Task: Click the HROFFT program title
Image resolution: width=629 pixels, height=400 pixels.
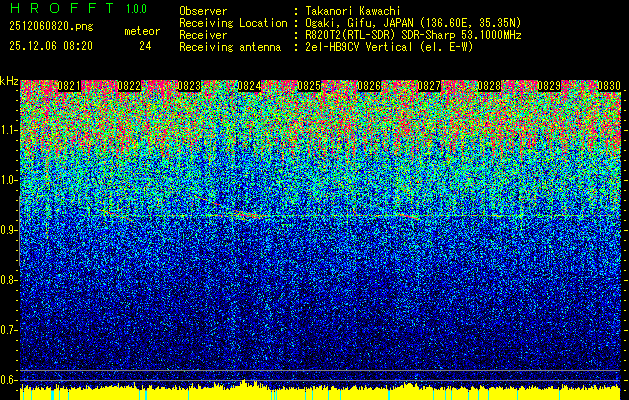Action: coord(63,8)
